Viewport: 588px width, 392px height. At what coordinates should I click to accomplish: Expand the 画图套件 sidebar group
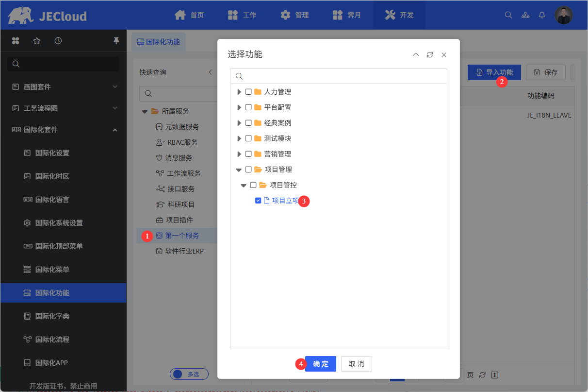(x=114, y=87)
